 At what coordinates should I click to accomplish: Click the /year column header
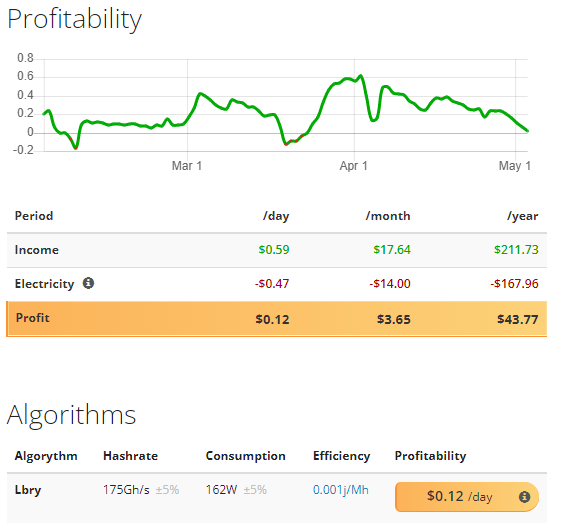523,216
